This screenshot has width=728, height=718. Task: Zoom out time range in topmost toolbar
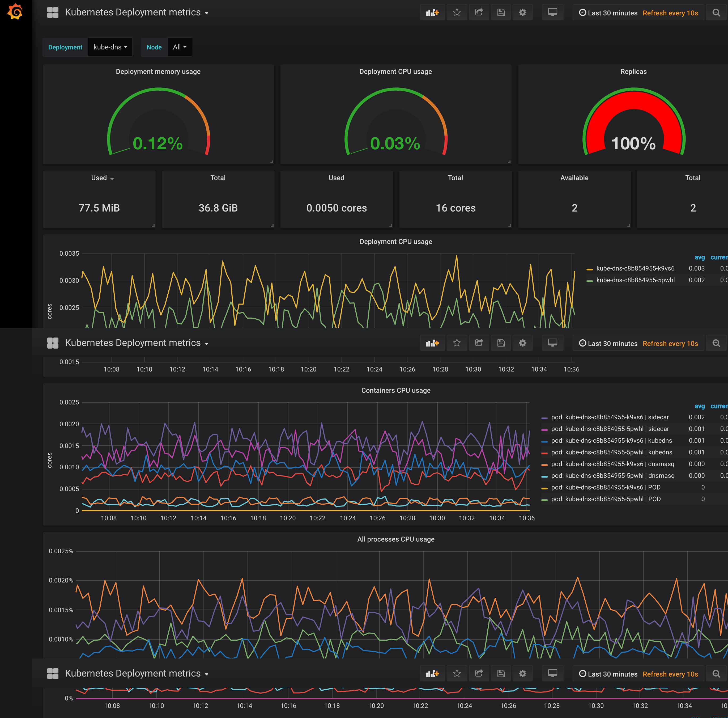716,12
